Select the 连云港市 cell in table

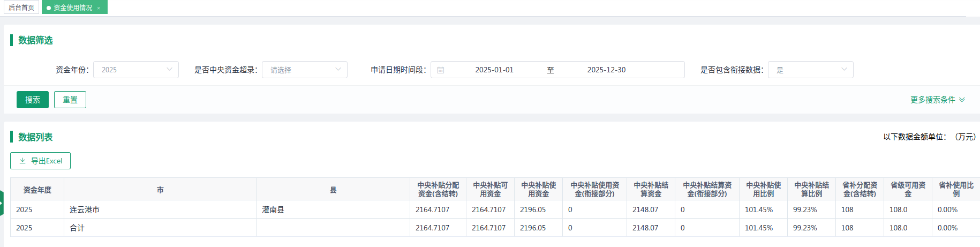pos(85,209)
